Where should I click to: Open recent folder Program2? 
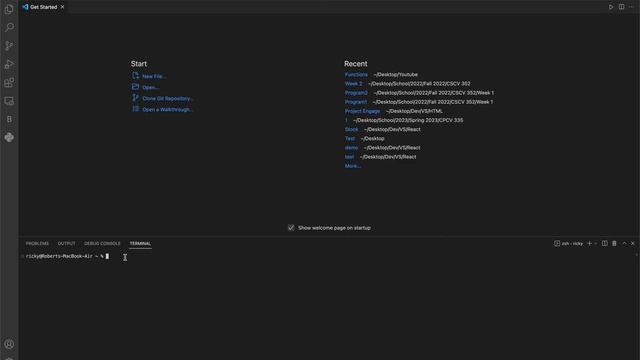click(356, 93)
